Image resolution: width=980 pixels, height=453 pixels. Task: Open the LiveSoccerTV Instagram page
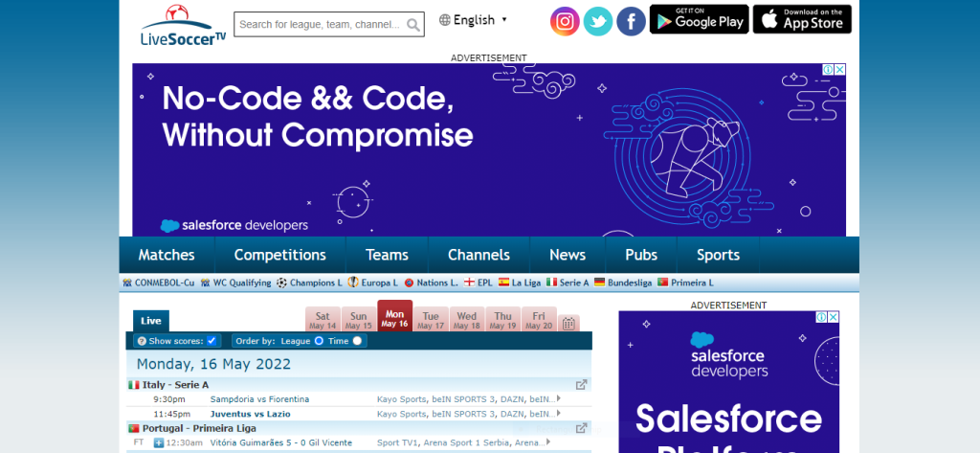(565, 21)
